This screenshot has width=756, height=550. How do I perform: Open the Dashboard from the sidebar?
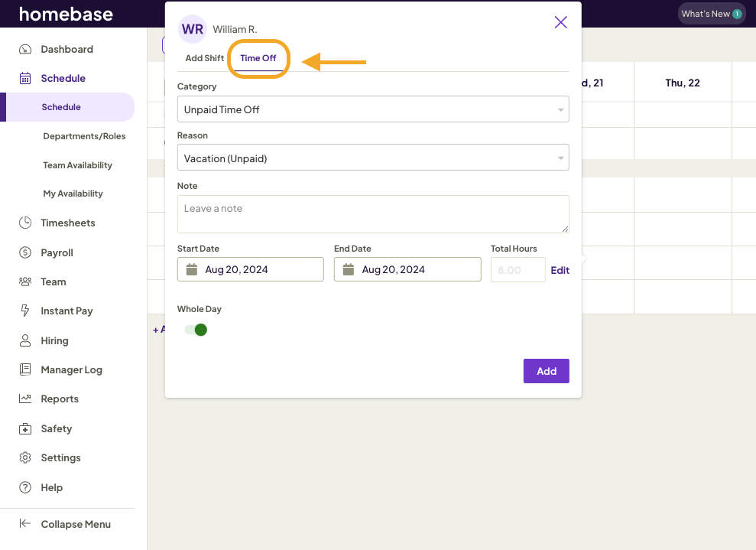[67, 49]
